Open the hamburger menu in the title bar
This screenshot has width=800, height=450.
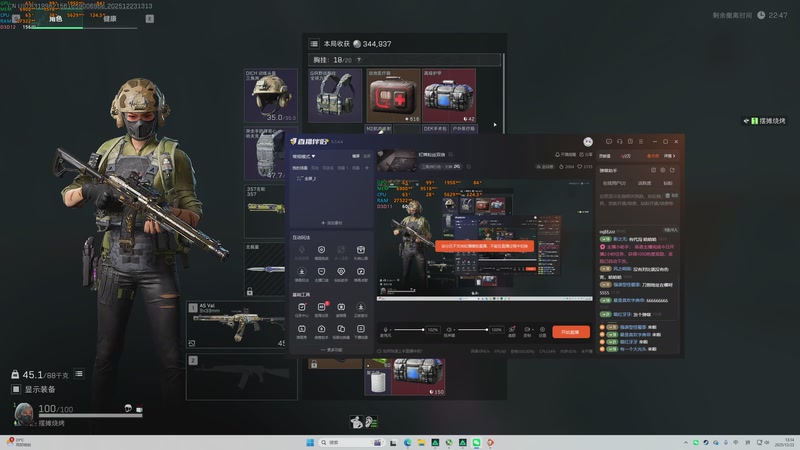(x=641, y=142)
